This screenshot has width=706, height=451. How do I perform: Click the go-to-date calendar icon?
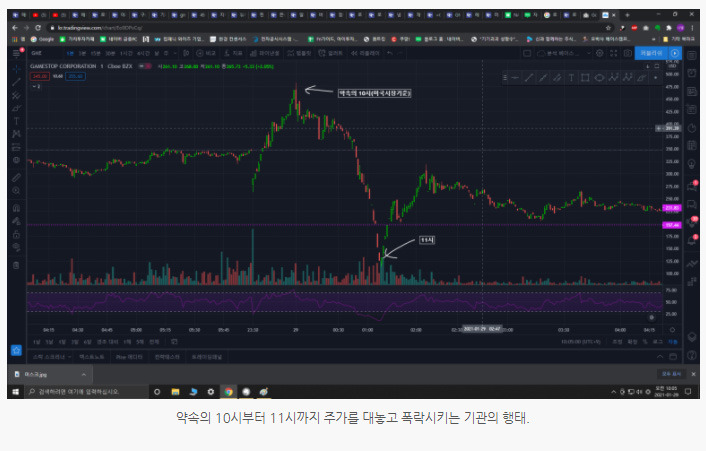coord(174,342)
